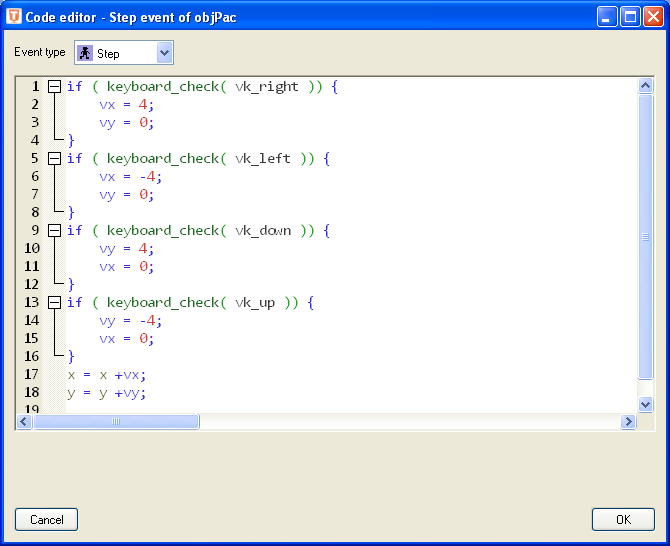The image size is (670, 546).
Task: Click the Cancel button
Action: pos(47,520)
